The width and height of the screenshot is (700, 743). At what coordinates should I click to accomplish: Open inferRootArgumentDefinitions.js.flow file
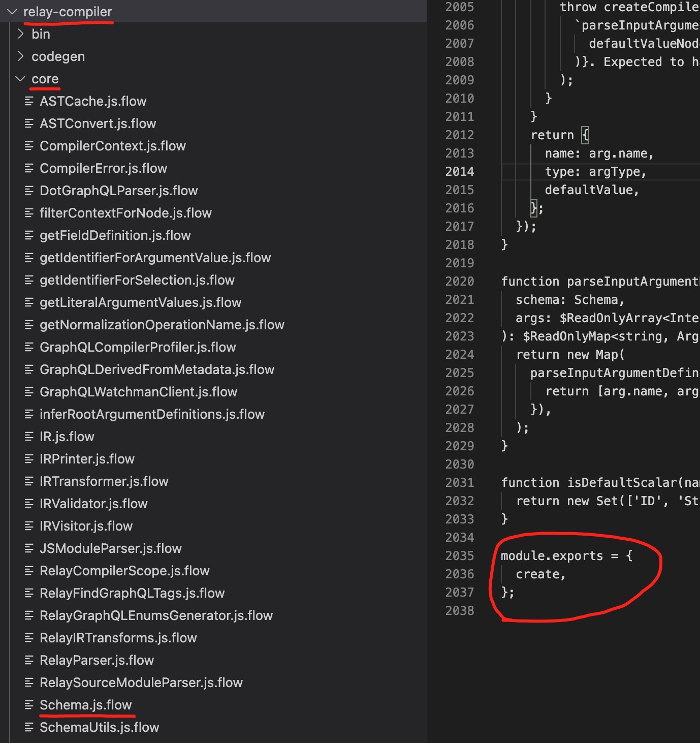pos(152,414)
